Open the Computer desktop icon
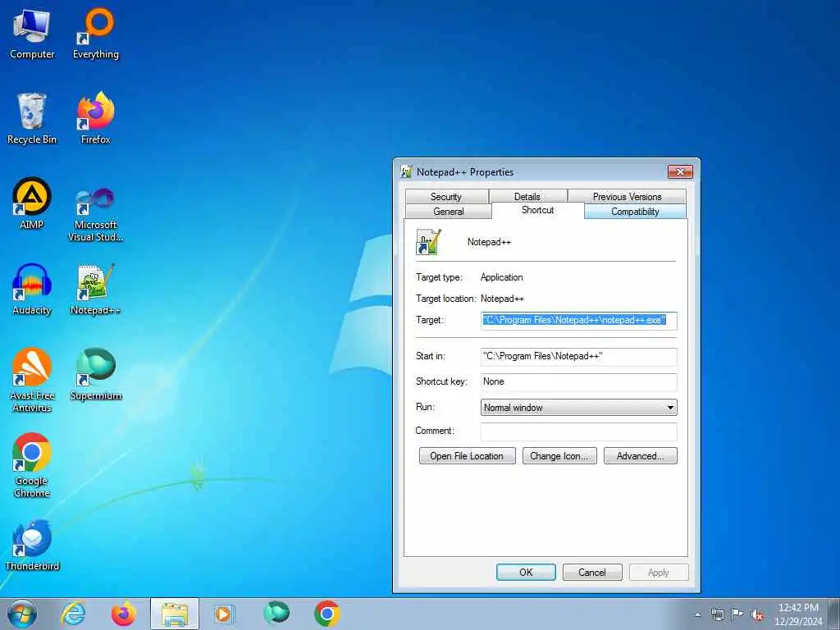This screenshot has width=840, height=630. (x=32, y=34)
